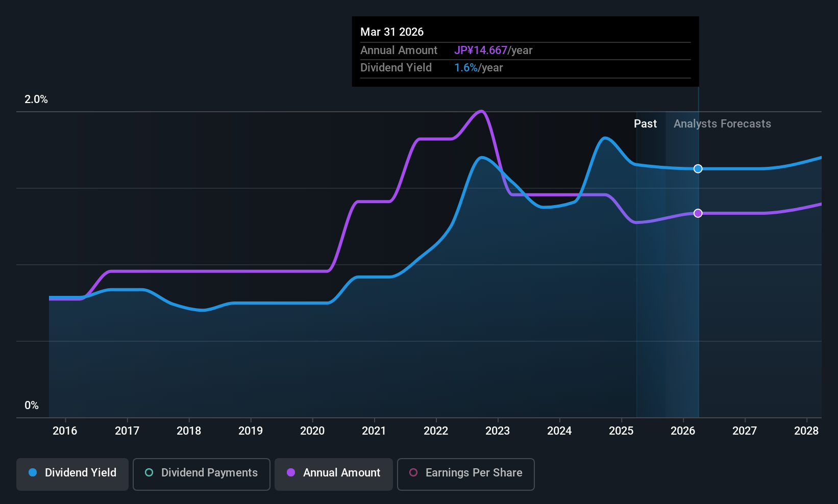Click the purple Annual Amount legend dot

(291, 472)
